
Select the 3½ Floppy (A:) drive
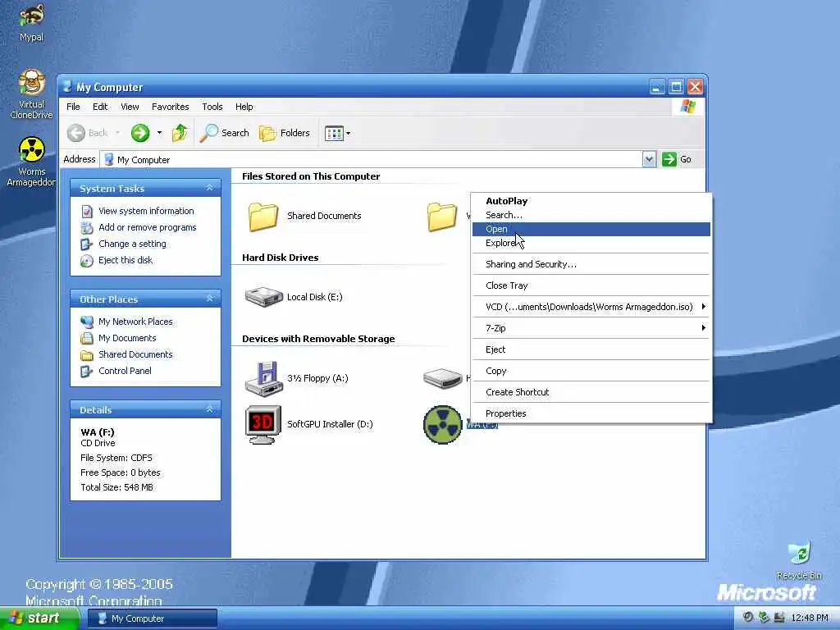tap(263, 379)
